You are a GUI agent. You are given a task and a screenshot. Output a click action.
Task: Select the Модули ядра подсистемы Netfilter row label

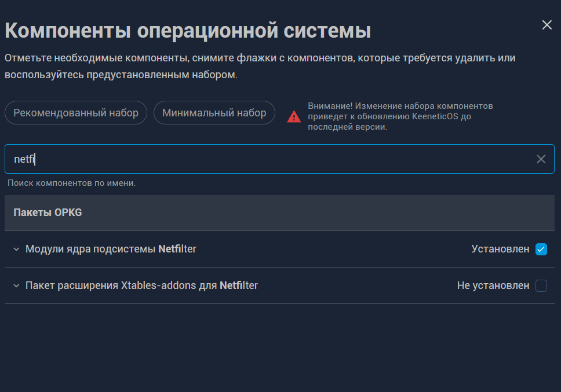click(111, 249)
